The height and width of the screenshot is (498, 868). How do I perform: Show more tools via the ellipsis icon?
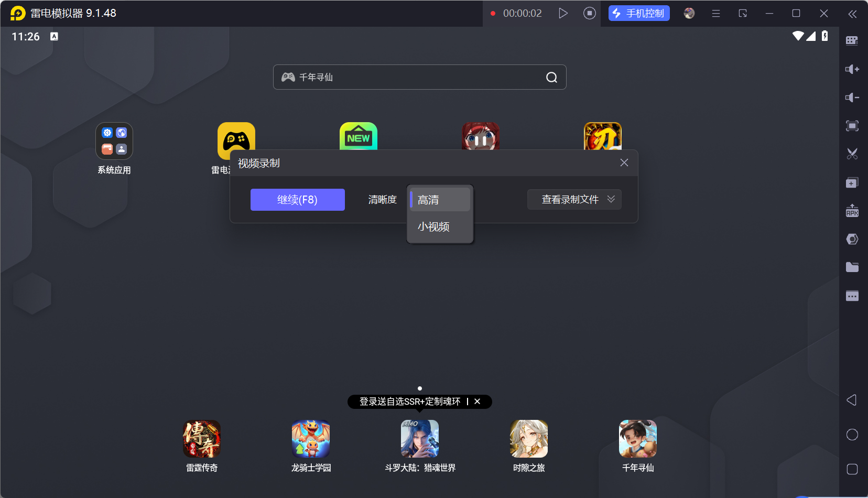852,296
